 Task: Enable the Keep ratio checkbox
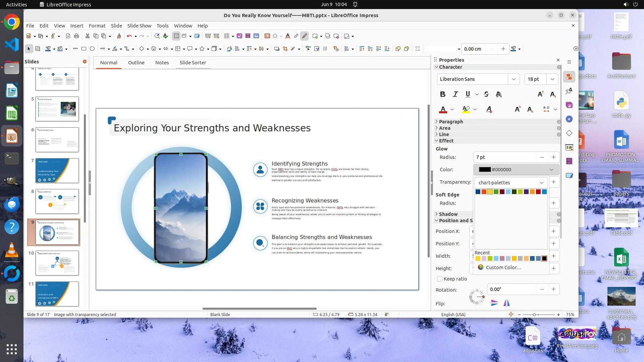440,279
